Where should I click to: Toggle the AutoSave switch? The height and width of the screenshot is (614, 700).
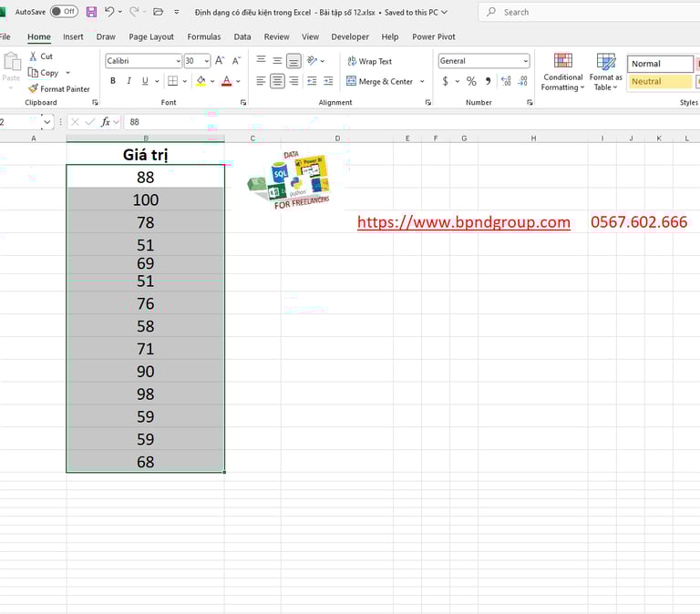64,12
